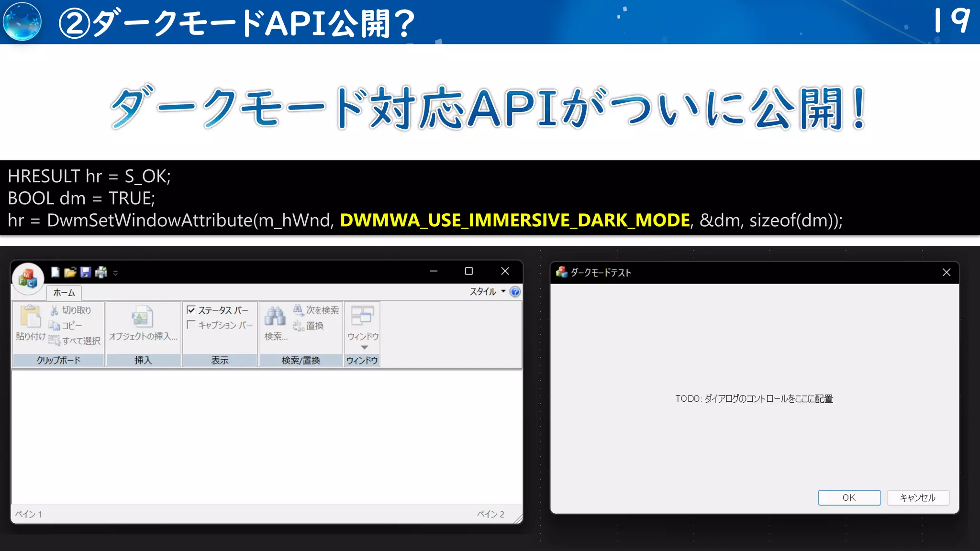Click the 挿入 group label
Screen dimensions: 980x551
(x=143, y=360)
